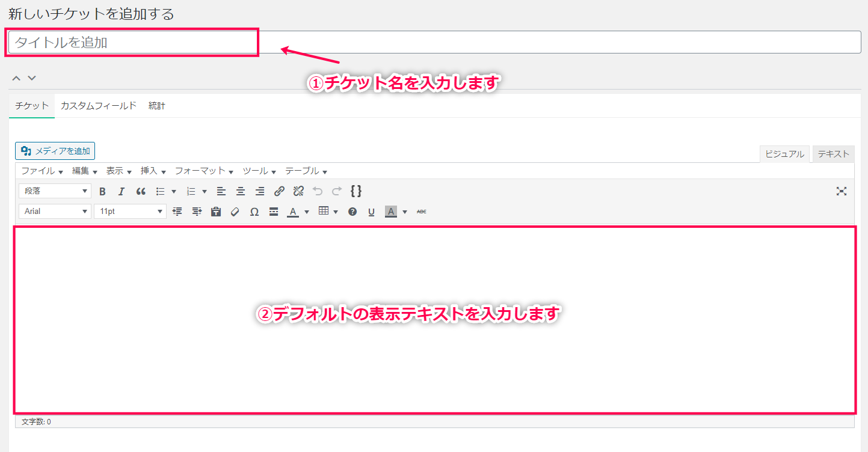Switch to the ビジュアル editor tab
Image resolution: width=868 pixels, height=452 pixels.
pyautogui.click(x=784, y=154)
